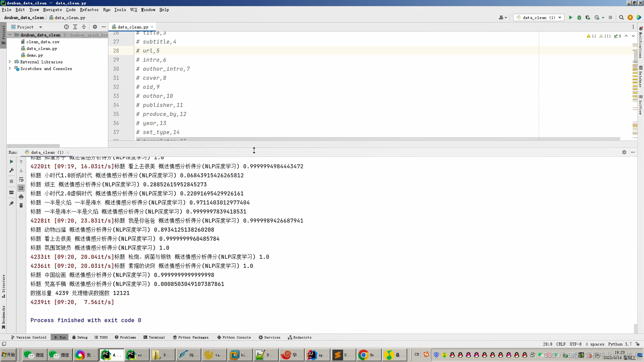This screenshot has height=362, width=644.
Task: Expand the External Libraries tree node
Action: pyautogui.click(x=10, y=62)
